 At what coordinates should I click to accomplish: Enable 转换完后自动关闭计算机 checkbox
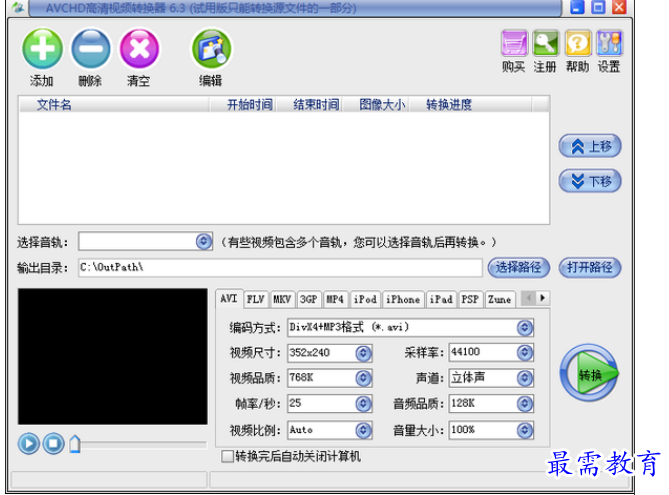pos(227,456)
